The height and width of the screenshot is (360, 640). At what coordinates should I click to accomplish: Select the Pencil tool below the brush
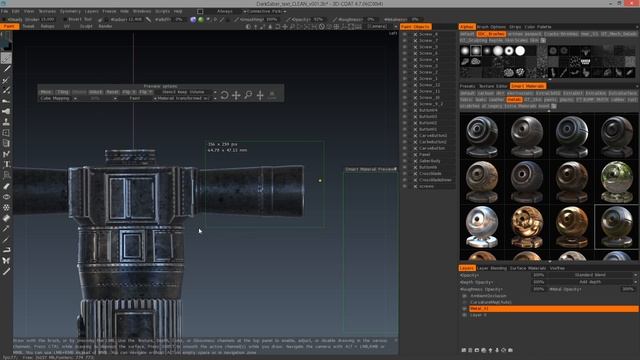click(6, 69)
